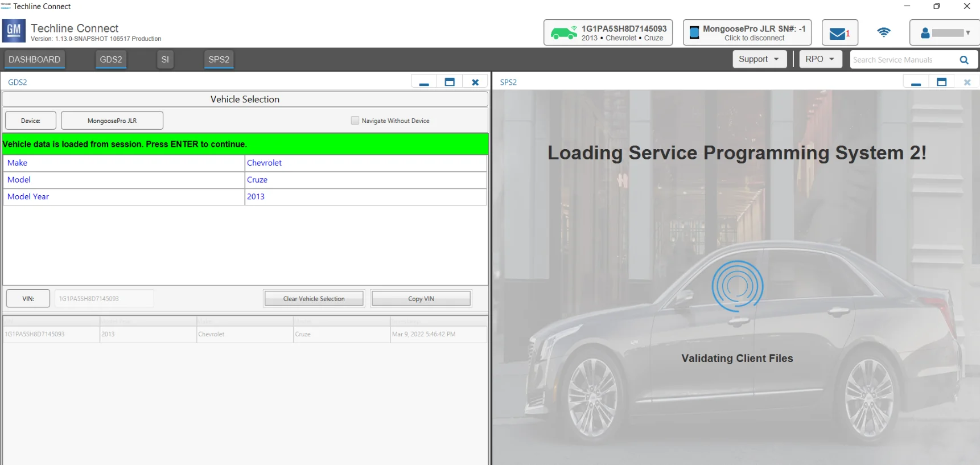Open the RPO dropdown menu

[x=820, y=59]
